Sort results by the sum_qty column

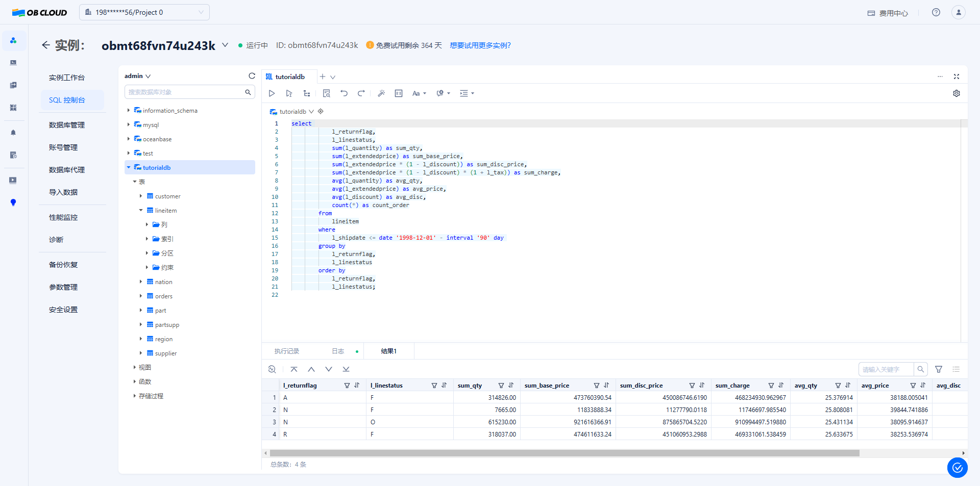tap(511, 386)
